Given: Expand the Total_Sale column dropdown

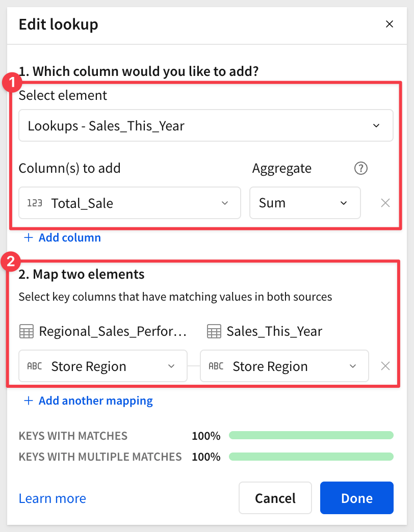Looking at the screenshot, I should pyautogui.click(x=130, y=203).
